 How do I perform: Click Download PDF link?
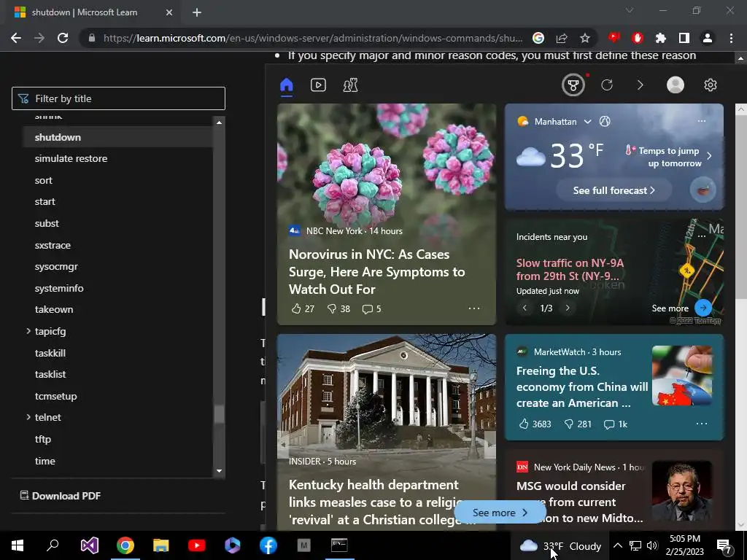coord(61,496)
